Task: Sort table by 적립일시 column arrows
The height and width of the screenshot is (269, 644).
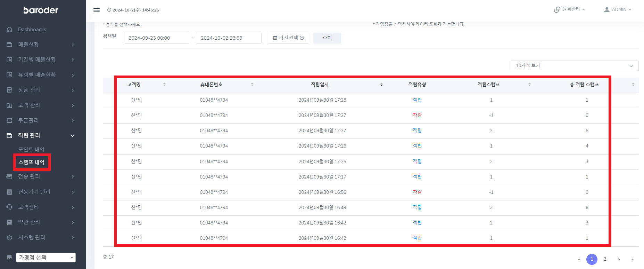Action: click(x=381, y=85)
